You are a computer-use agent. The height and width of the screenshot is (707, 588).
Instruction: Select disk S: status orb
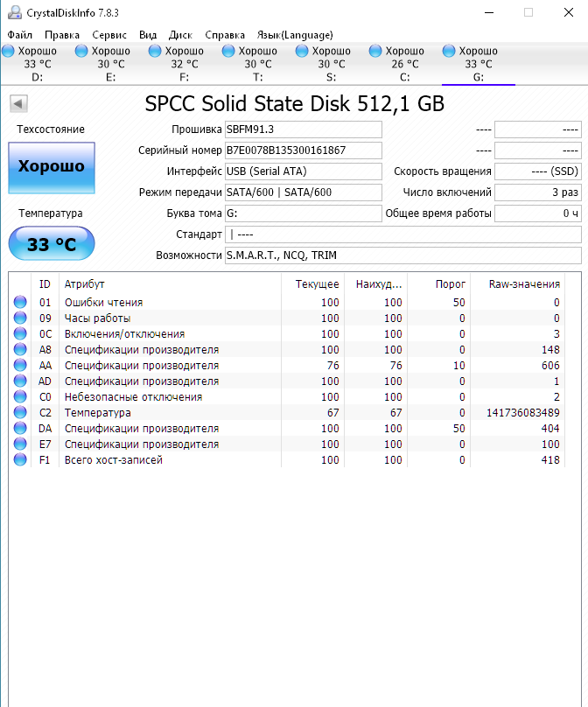(x=302, y=51)
